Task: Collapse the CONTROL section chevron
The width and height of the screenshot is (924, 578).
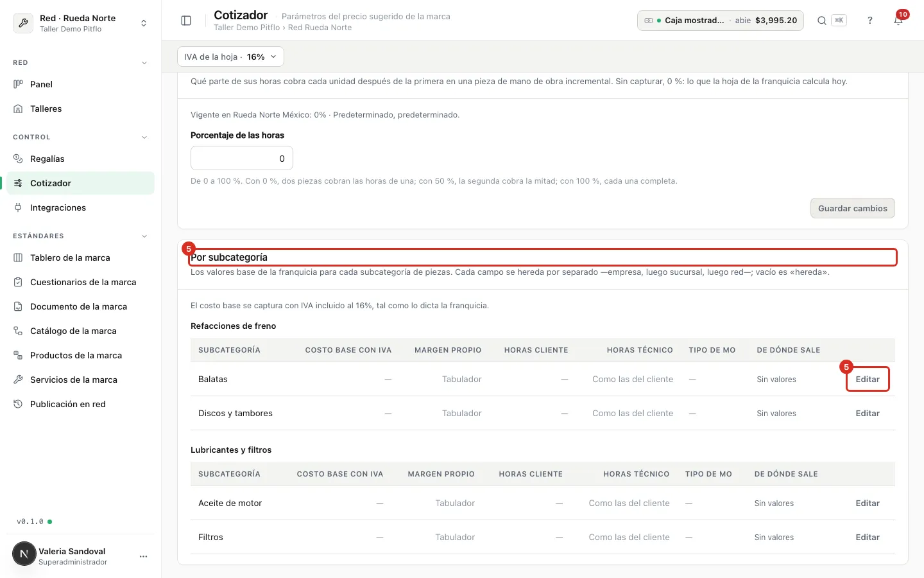Action: click(x=144, y=137)
